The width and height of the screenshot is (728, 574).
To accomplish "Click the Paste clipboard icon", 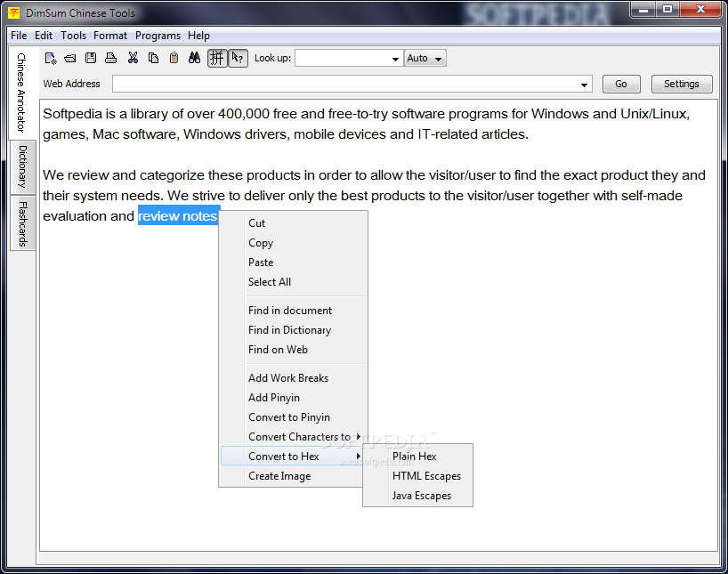I will [x=174, y=58].
